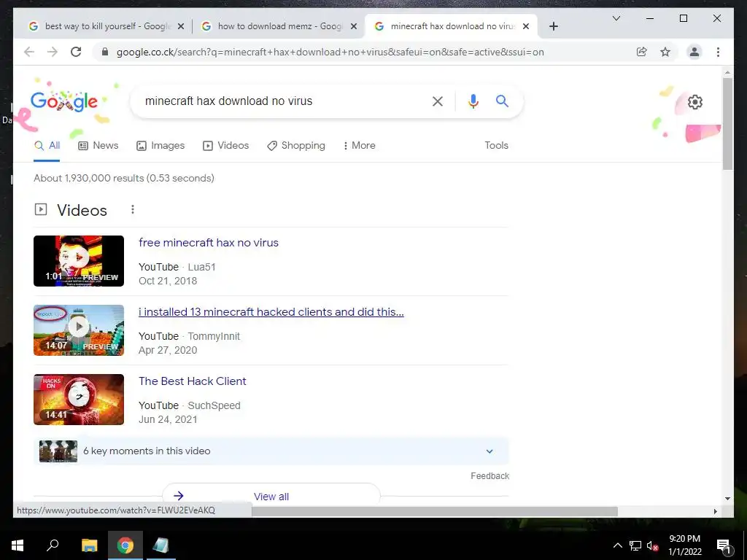Click into the Google search text field
Viewport: 747px width, 560px height.
point(284,101)
